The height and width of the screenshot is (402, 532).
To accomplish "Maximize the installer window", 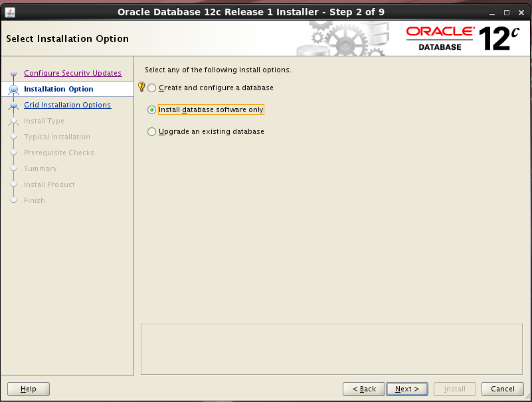I will click(507, 13).
